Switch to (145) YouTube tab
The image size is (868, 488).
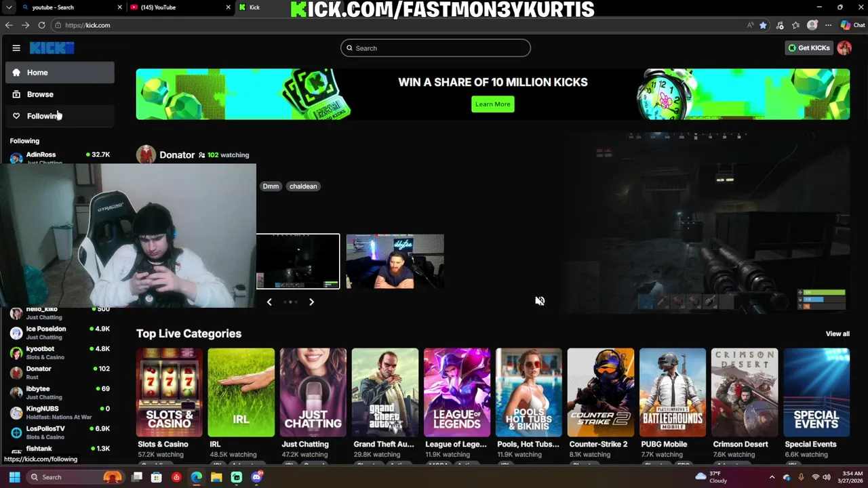point(180,7)
